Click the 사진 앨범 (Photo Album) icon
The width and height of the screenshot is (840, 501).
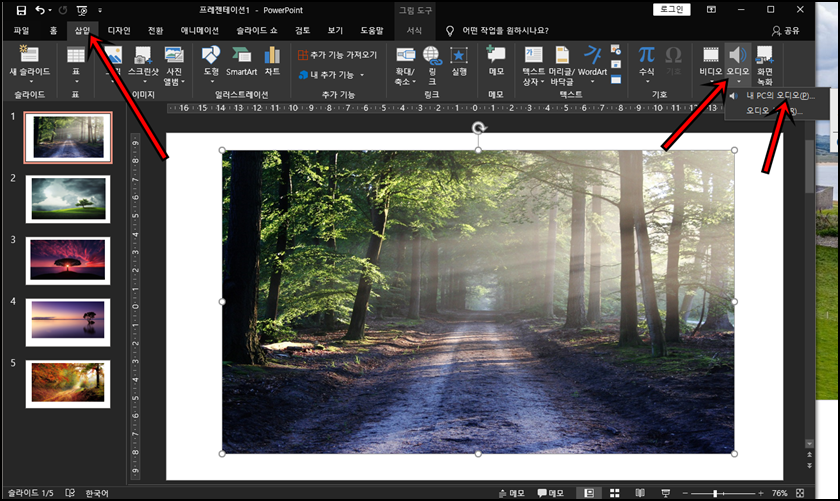pyautogui.click(x=174, y=56)
